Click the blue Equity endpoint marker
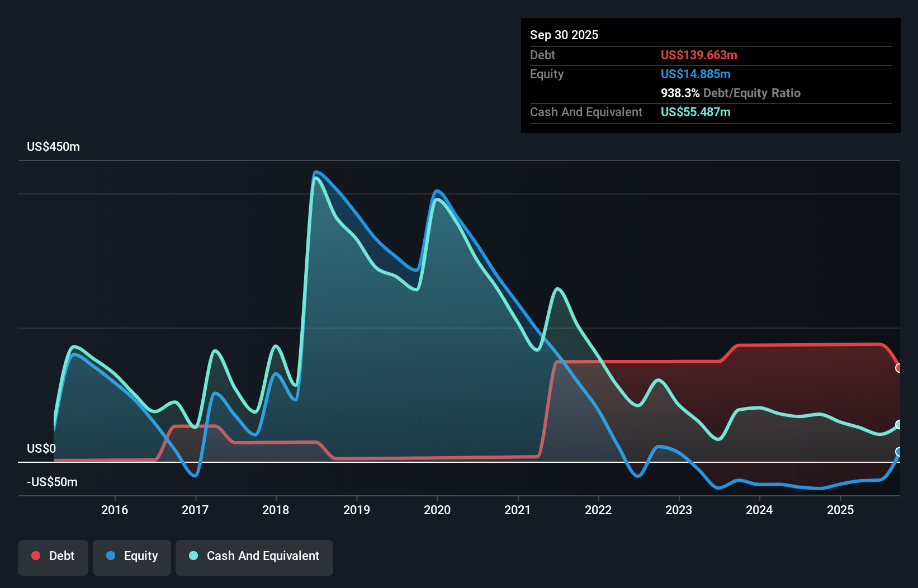918x588 pixels. [899, 452]
